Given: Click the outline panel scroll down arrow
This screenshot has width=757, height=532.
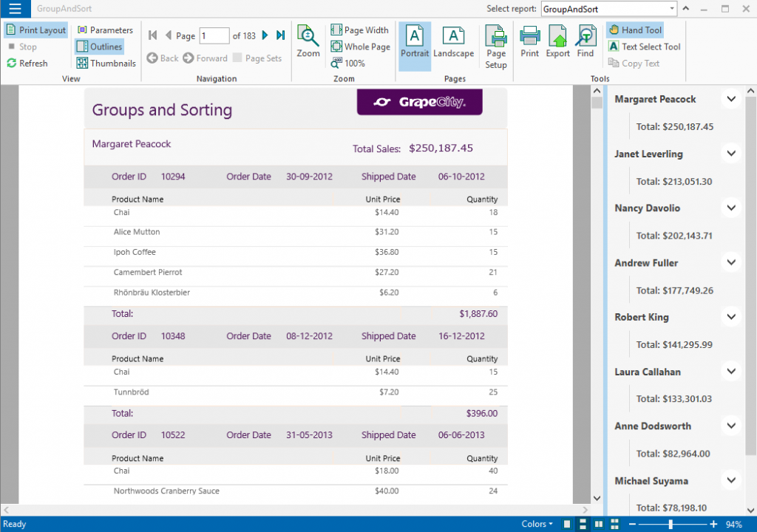Looking at the screenshot, I should pos(751,510).
